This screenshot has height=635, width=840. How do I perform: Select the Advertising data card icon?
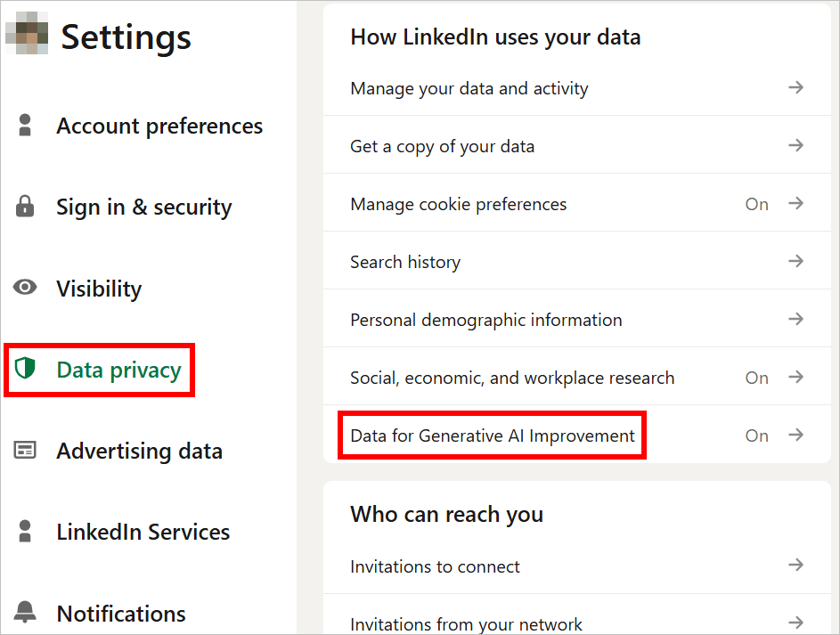[25, 451]
